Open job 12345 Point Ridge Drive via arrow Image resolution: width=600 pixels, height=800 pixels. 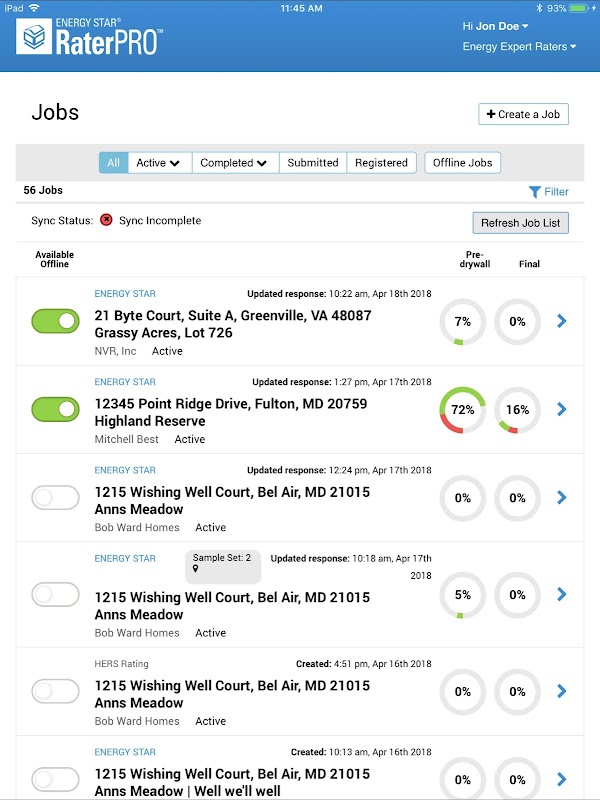pyautogui.click(x=562, y=409)
